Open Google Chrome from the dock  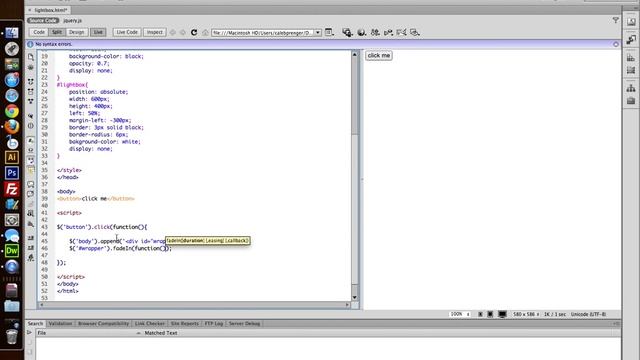click(12, 111)
